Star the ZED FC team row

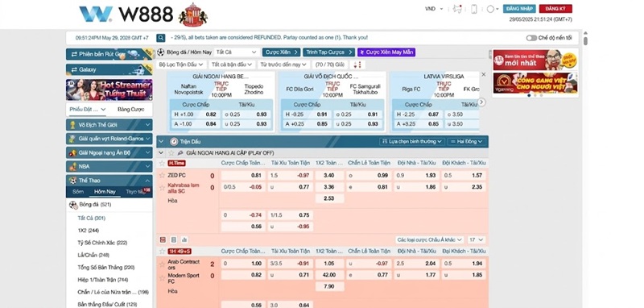point(162,175)
